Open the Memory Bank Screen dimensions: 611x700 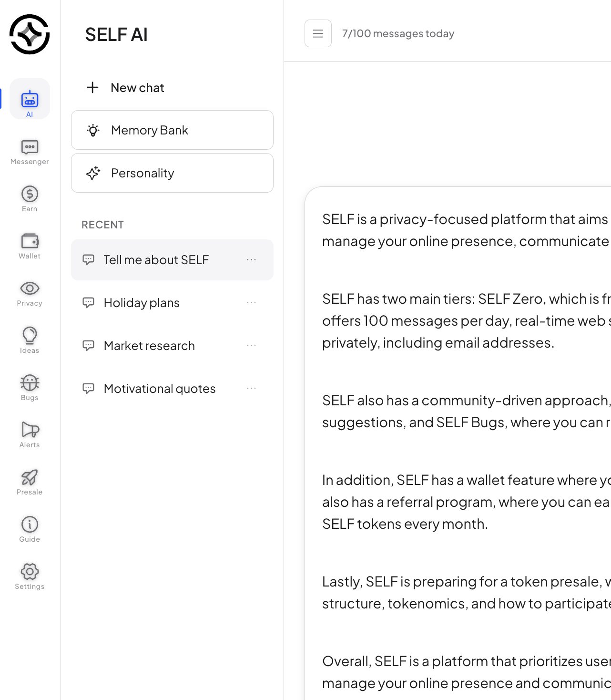pyautogui.click(x=172, y=130)
